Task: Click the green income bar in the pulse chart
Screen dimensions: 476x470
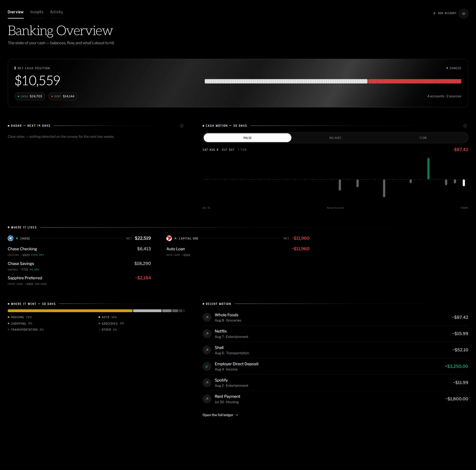Action: click(x=428, y=168)
